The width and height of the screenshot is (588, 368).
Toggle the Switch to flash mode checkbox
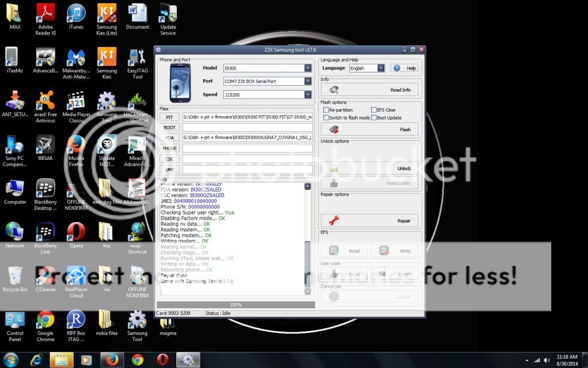pos(326,118)
